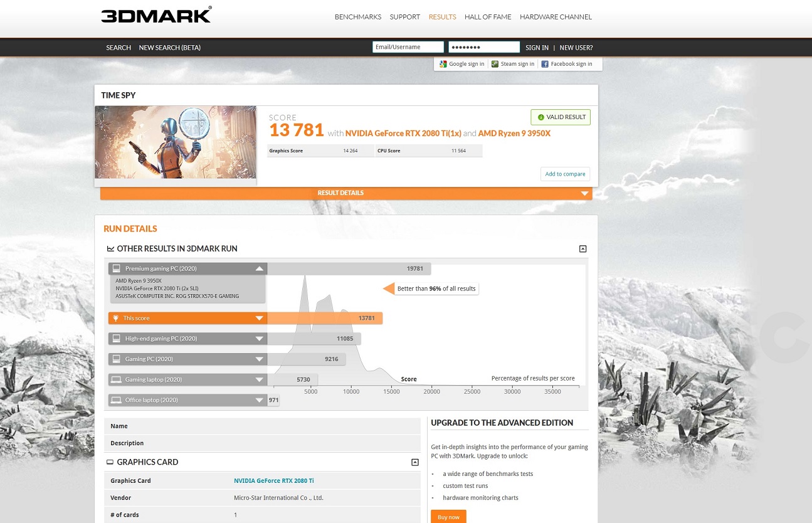Click the Steam sign in icon
The image size is (812, 523).
(495, 64)
